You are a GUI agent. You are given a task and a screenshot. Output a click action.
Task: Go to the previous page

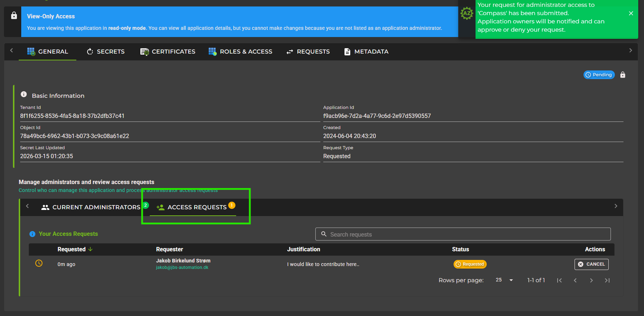575,280
